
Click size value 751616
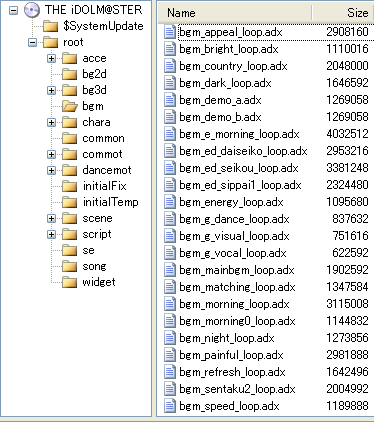tap(350, 236)
